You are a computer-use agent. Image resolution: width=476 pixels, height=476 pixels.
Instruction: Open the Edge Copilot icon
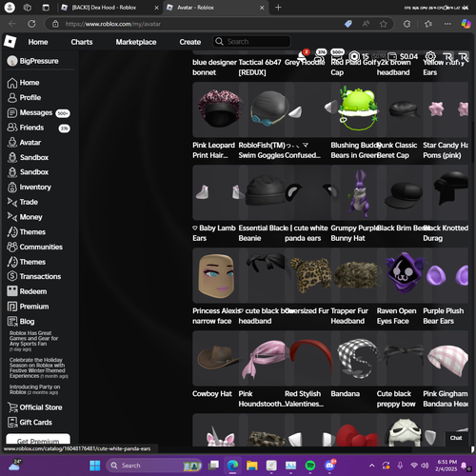tap(466, 24)
